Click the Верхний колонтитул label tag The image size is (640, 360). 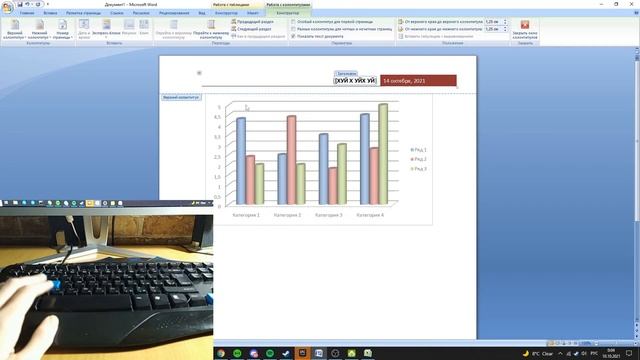pyautogui.click(x=181, y=98)
